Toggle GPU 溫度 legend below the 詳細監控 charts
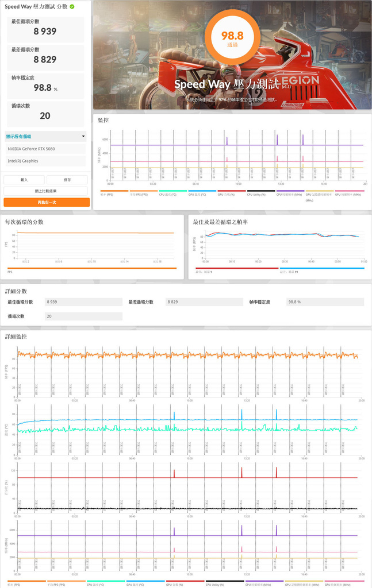Screen dimensions: 372x588 click(x=145, y=583)
